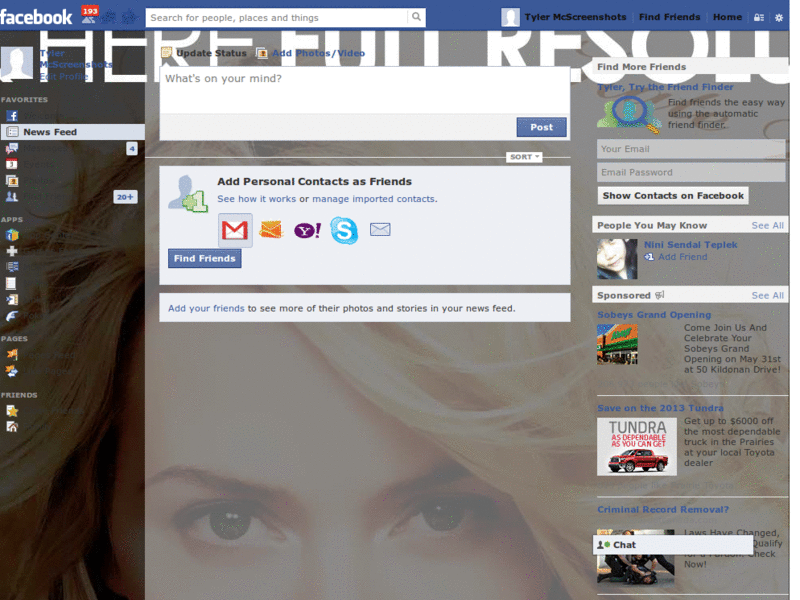This screenshot has width=800, height=600.
Task: Open the Pages Feed icon
Action: pos(12,354)
